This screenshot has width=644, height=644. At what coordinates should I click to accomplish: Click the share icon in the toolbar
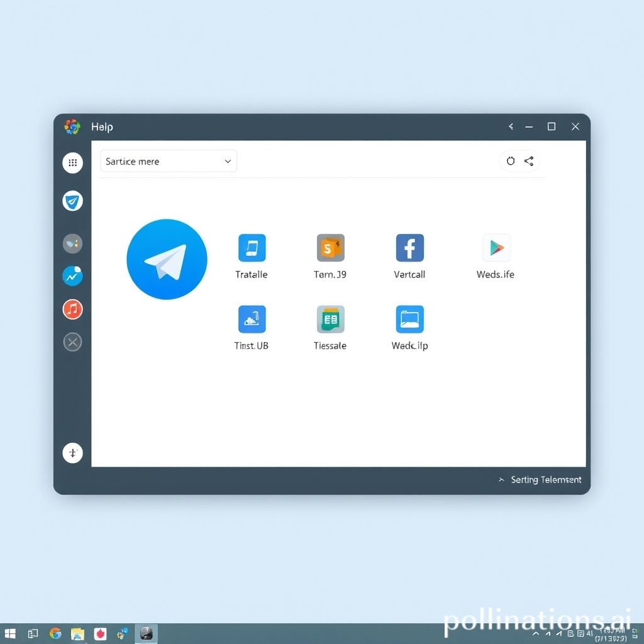pos(529,161)
